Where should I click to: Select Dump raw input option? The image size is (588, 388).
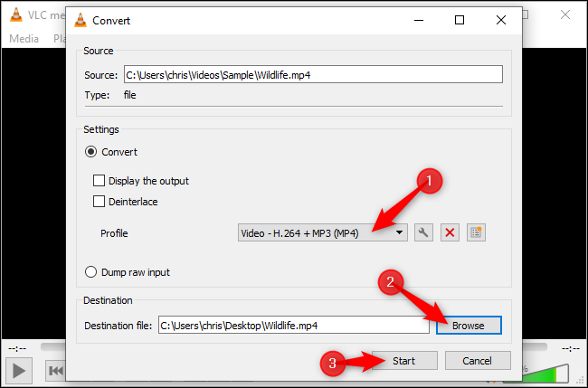click(90, 272)
